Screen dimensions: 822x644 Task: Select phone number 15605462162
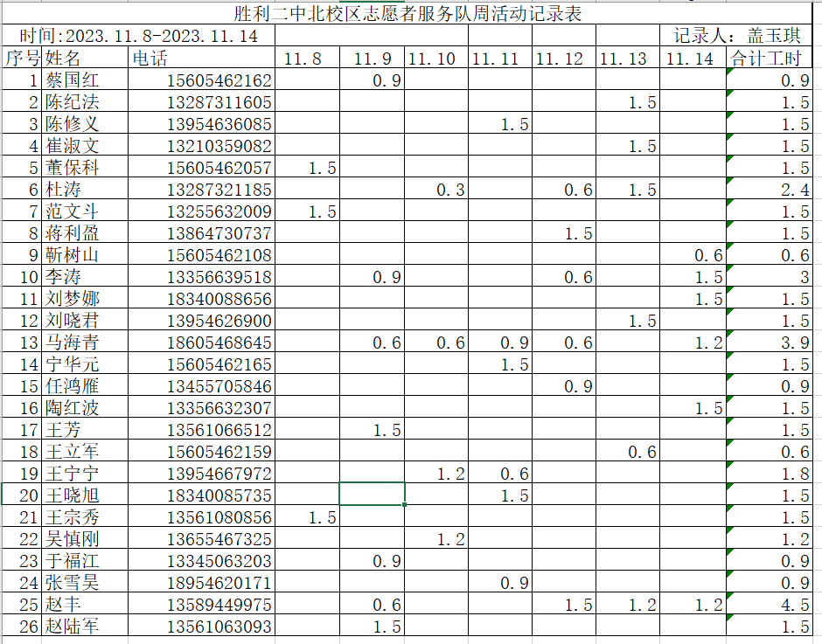[202, 80]
